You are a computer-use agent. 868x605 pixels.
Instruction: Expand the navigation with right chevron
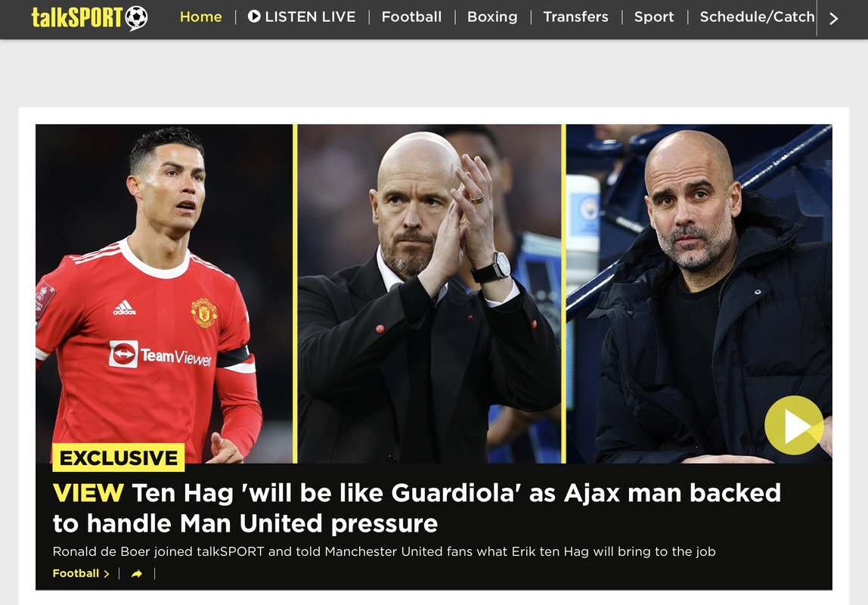click(834, 19)
